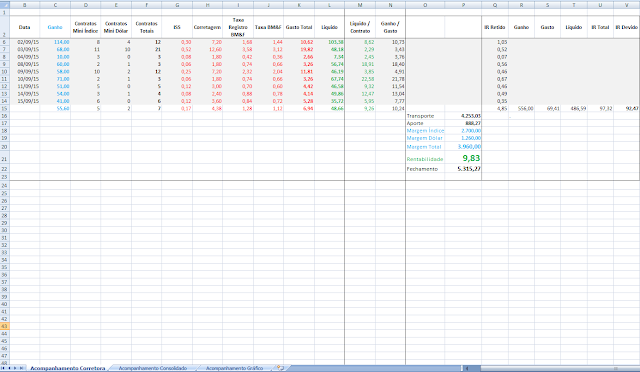Click the Margem Total value 3.960,00

click(463, 146)
